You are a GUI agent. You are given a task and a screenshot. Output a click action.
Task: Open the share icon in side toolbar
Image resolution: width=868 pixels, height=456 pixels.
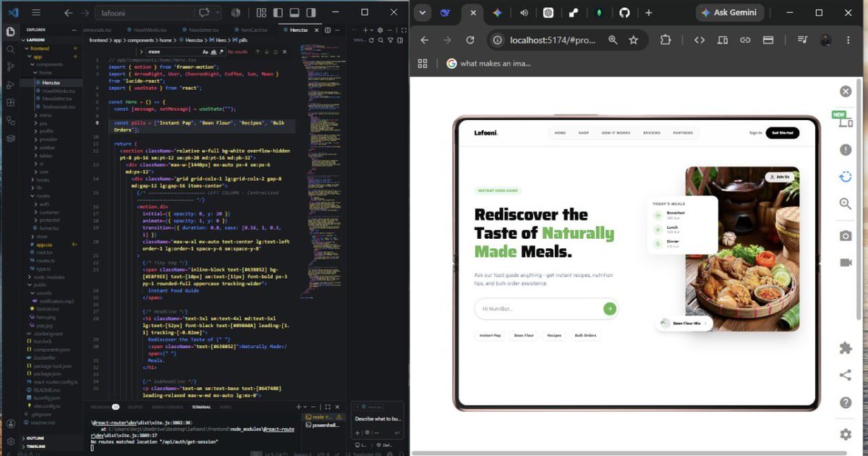[x=846, y=374]
